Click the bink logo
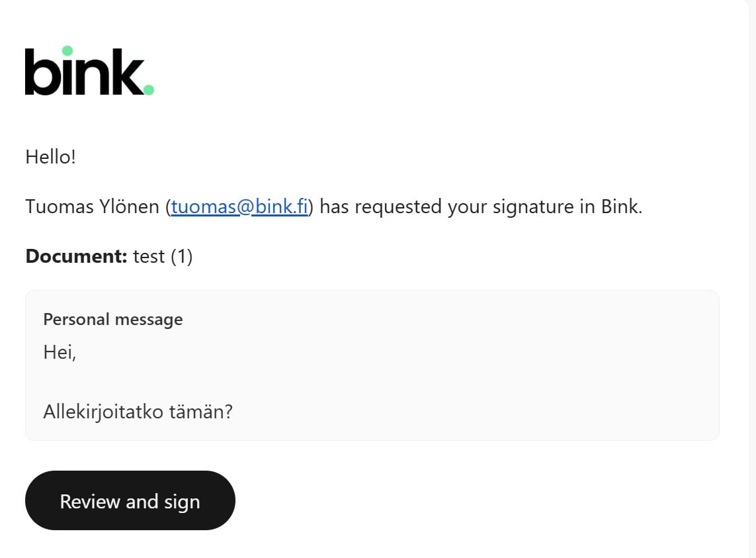The image size is (756, 558). point(89,71)
